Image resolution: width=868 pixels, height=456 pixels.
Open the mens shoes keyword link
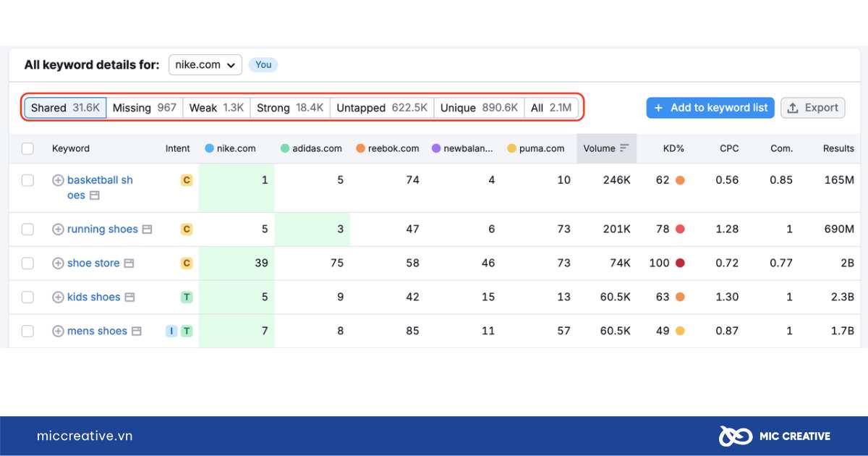coord(97,332)
